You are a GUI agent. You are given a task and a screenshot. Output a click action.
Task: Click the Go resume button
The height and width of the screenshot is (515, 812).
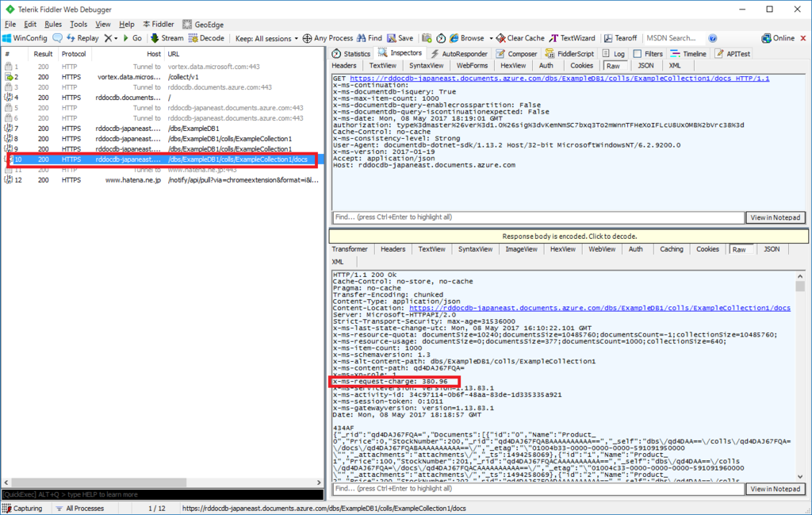pyautogui.click(x=132, y=38)
